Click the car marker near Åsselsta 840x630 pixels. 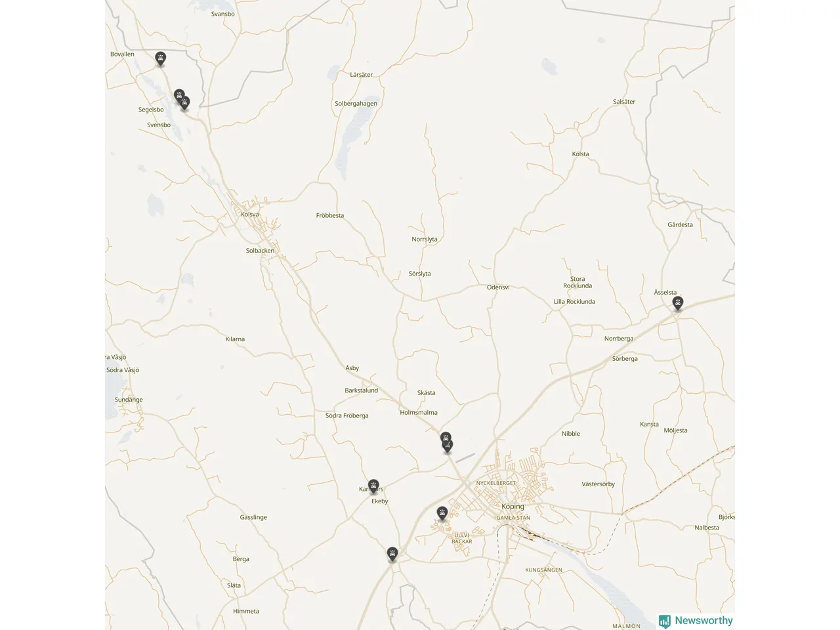click(678, 303)
